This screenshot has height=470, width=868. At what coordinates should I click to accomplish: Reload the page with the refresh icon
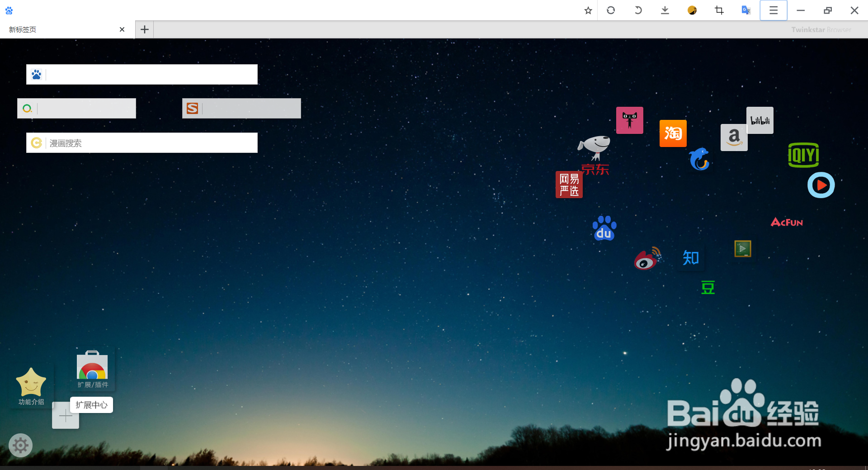pos(611,10)
